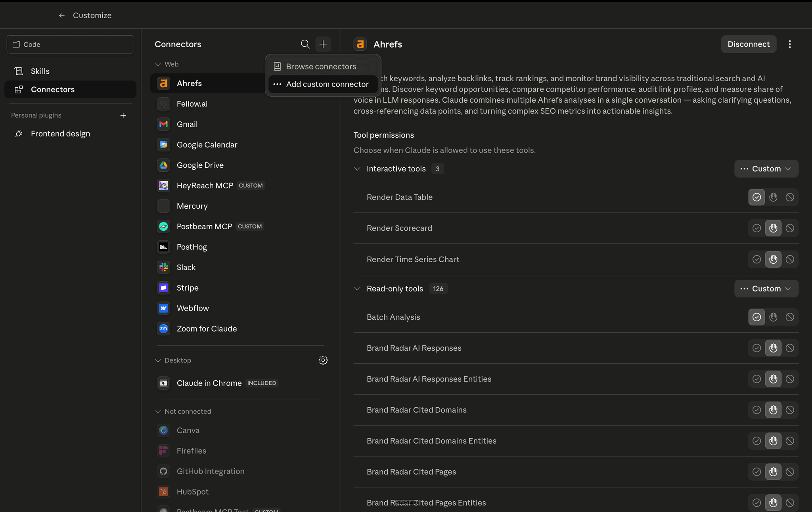Screen dimensions: 812x512
Task: Click the Read-only tools count badge 126
Action: [x=438, y=289]
